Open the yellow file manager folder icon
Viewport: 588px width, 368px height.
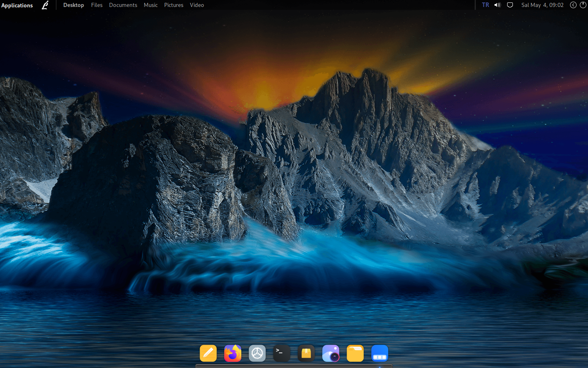click(x=355, y=353)
